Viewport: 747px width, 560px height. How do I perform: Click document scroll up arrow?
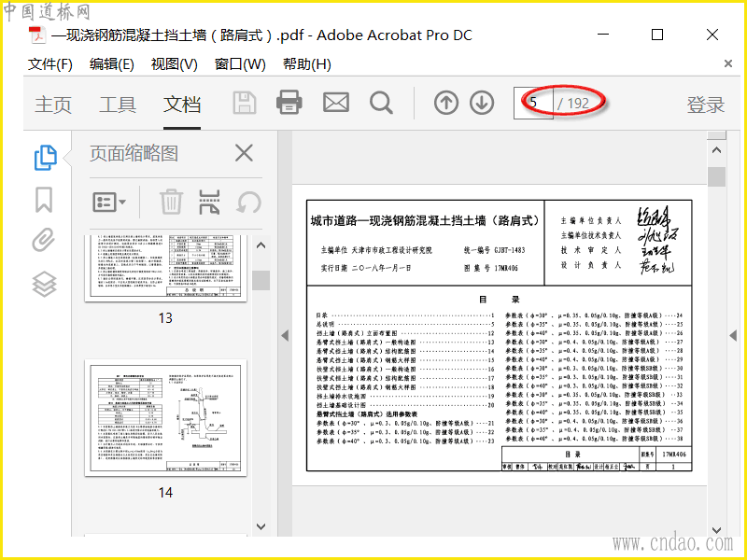716,150
